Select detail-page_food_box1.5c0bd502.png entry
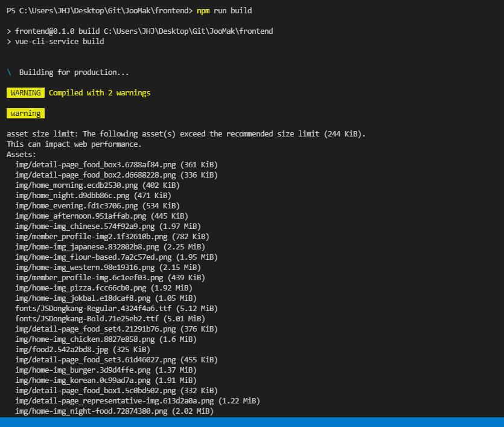 116,391
